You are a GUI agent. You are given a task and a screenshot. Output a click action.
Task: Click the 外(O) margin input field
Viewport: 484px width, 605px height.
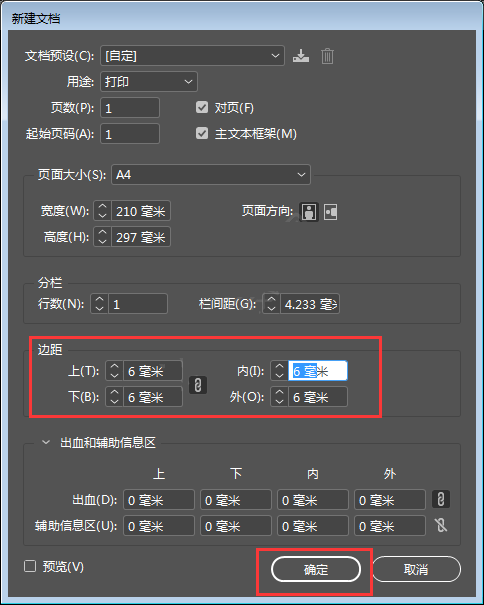[x=318, y=397]
